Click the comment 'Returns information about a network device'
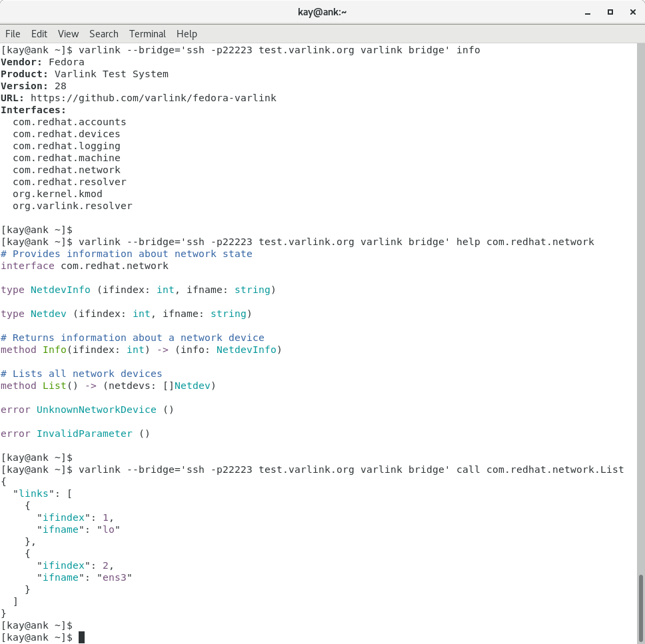This screenshot has height=644, width=645. [133, 338]
